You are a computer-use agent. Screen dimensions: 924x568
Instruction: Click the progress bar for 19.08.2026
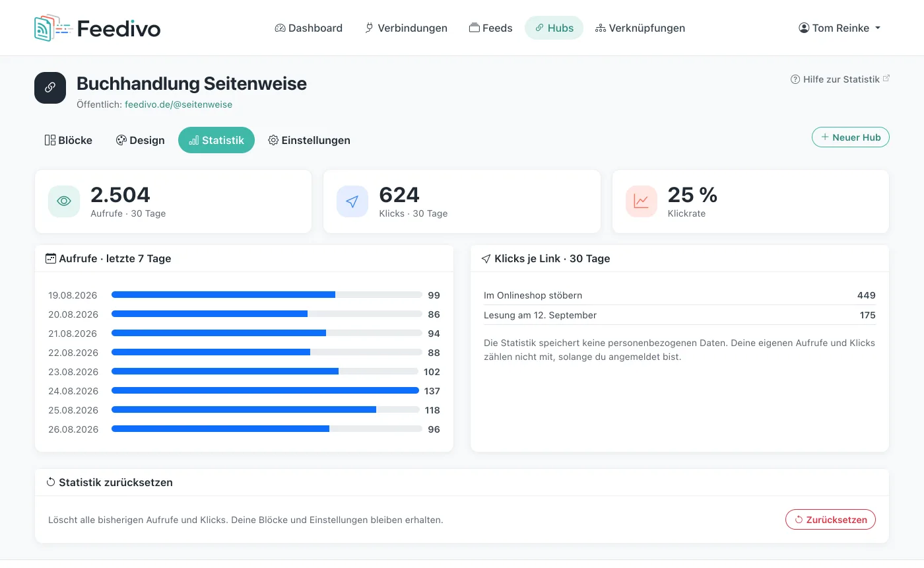tap(267, 295)
